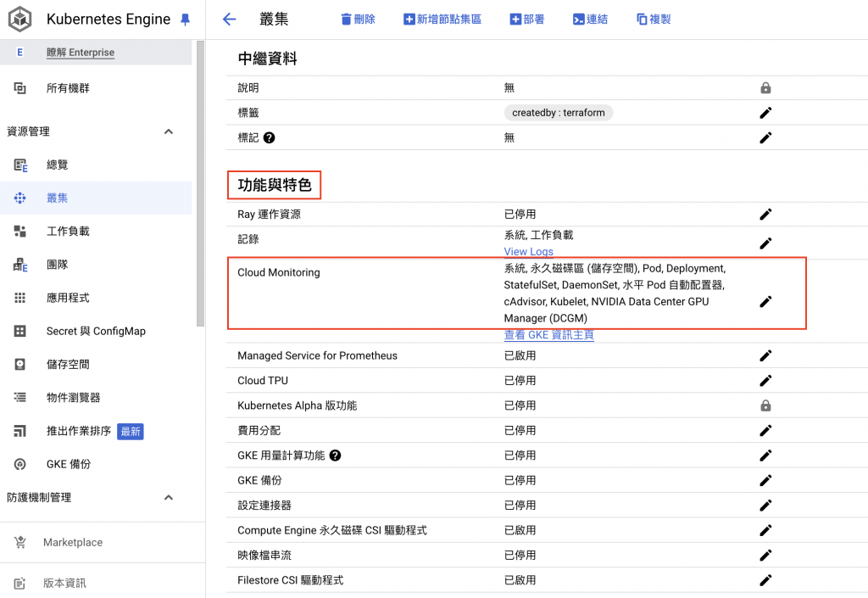
Task: Select 叢集 clusters in the sidebar
Action: click(x=96, y=198)
